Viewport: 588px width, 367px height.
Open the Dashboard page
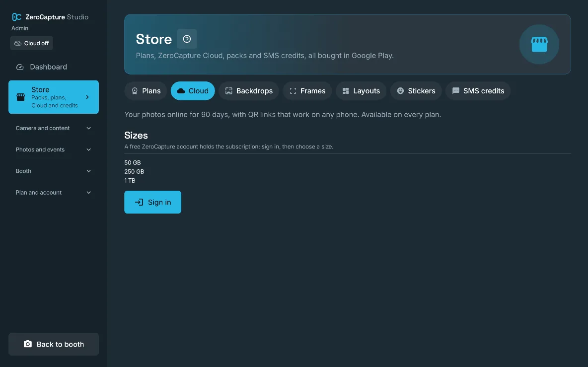coord(54,67)
